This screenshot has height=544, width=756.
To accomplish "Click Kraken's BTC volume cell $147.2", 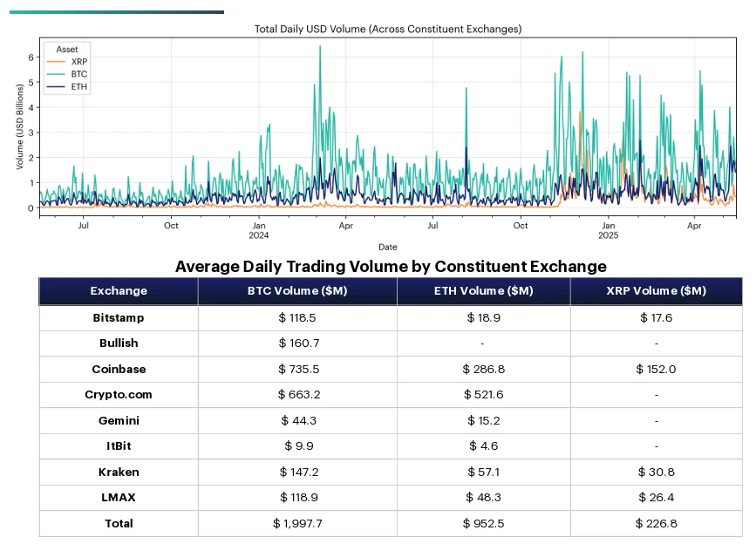I will coord(297,472).
